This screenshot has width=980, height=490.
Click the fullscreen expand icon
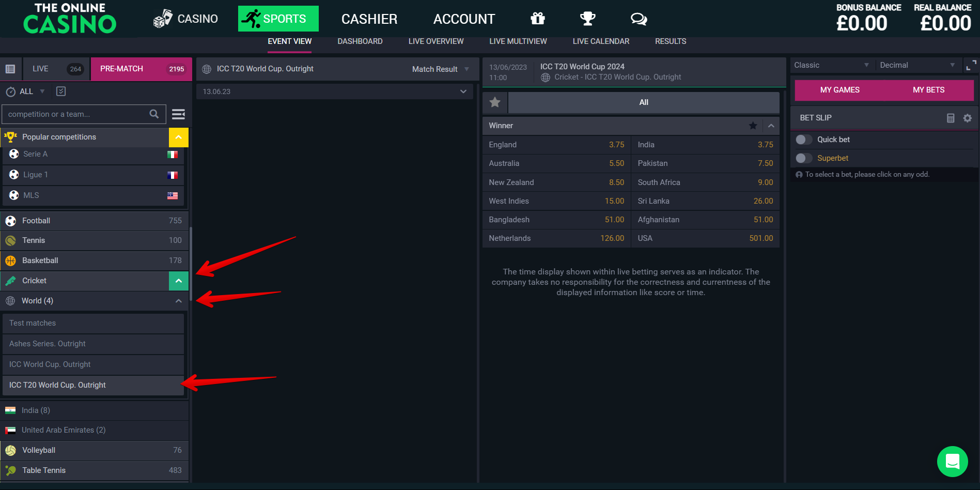click(x=971, y=65)
